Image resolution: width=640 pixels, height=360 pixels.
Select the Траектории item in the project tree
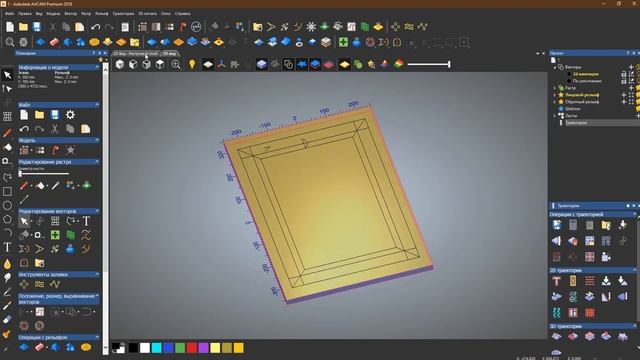click(x=576, y=122)
